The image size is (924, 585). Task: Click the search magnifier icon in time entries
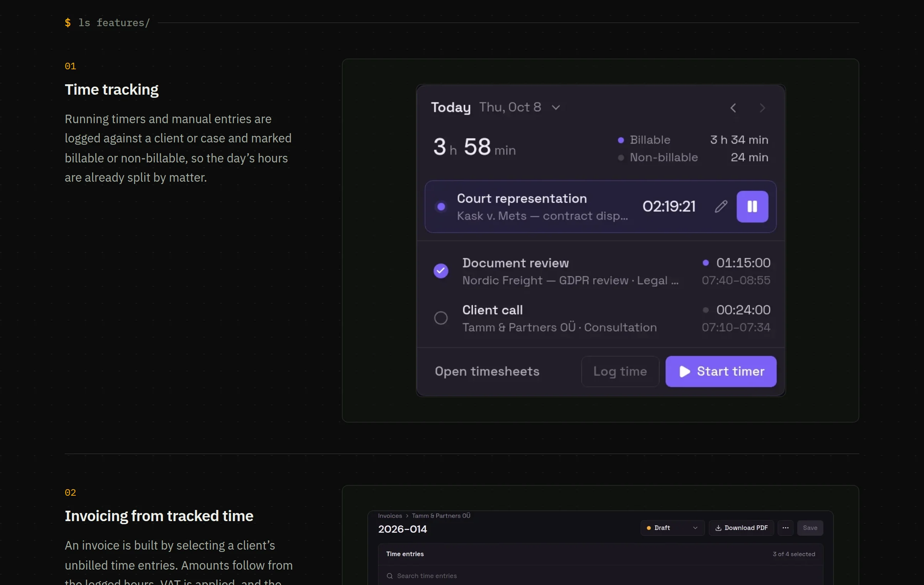[x=390, y=576]
